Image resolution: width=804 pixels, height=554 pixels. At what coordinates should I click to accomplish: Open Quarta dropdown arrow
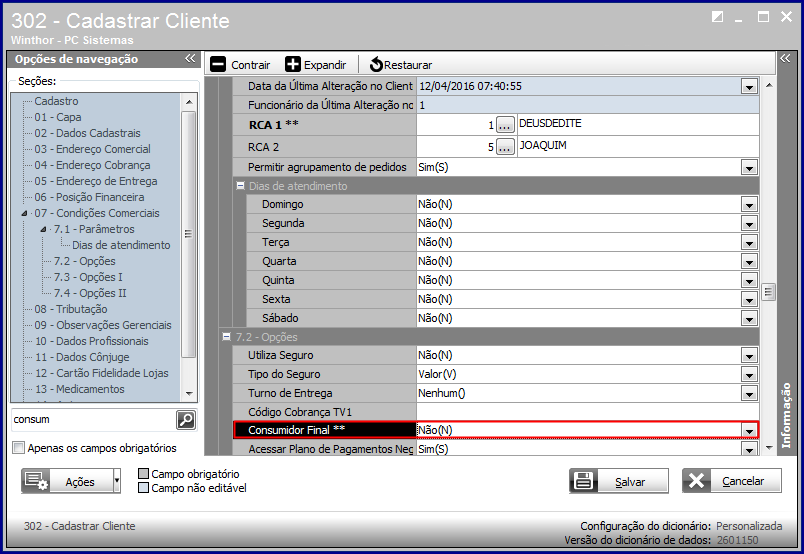[749, 262]
